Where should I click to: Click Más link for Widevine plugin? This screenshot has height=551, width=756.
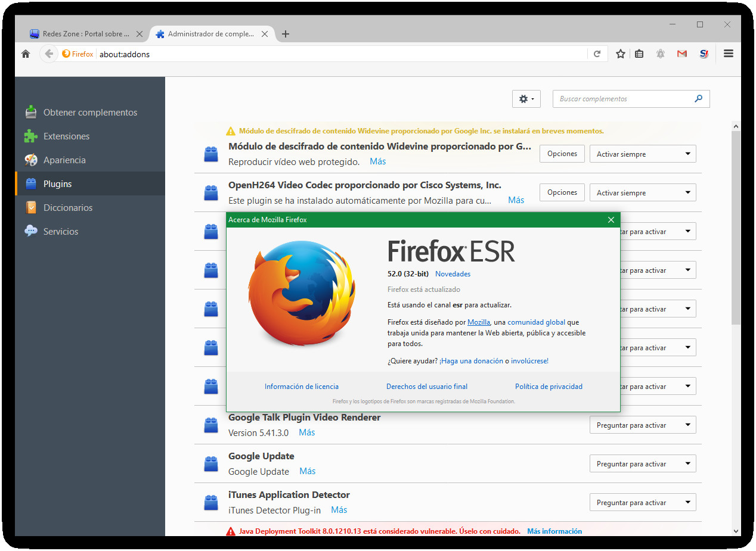coord(378,161)
